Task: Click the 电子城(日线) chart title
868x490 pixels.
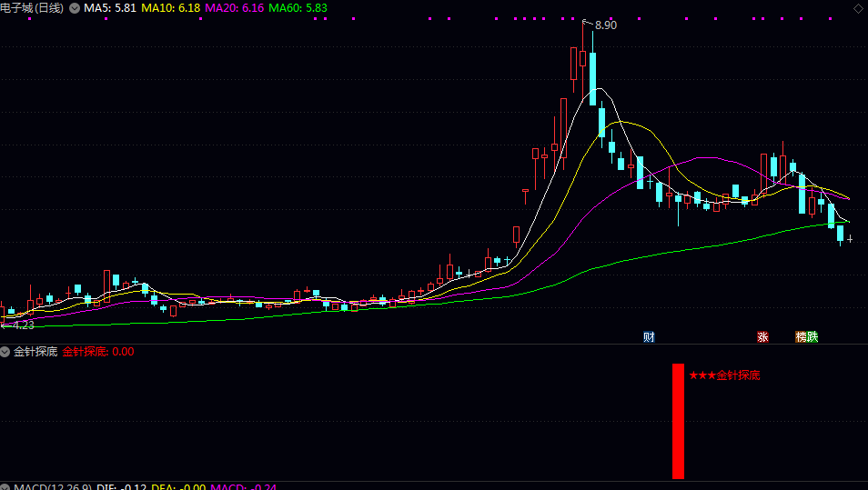Action: 32,8
